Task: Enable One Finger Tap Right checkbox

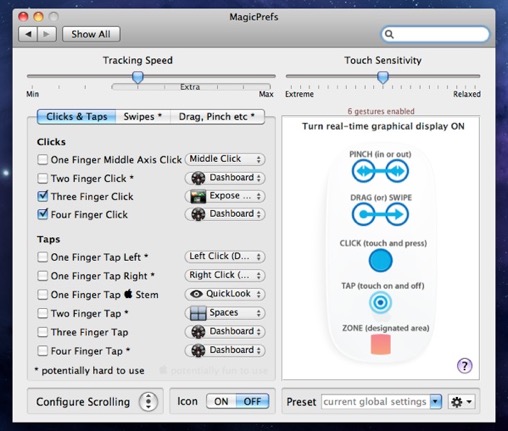Action: click(42, 276)
